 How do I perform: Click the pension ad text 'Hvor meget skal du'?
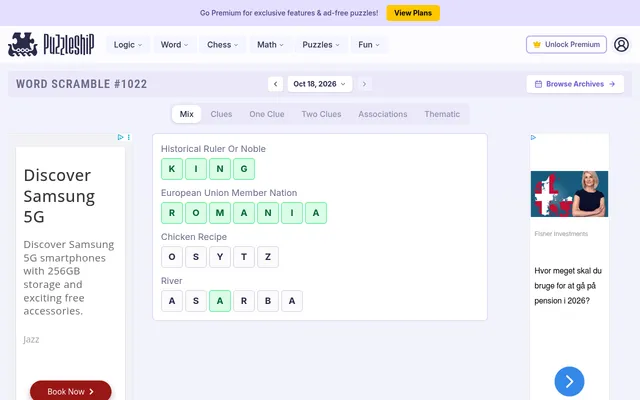click(568, 271)
